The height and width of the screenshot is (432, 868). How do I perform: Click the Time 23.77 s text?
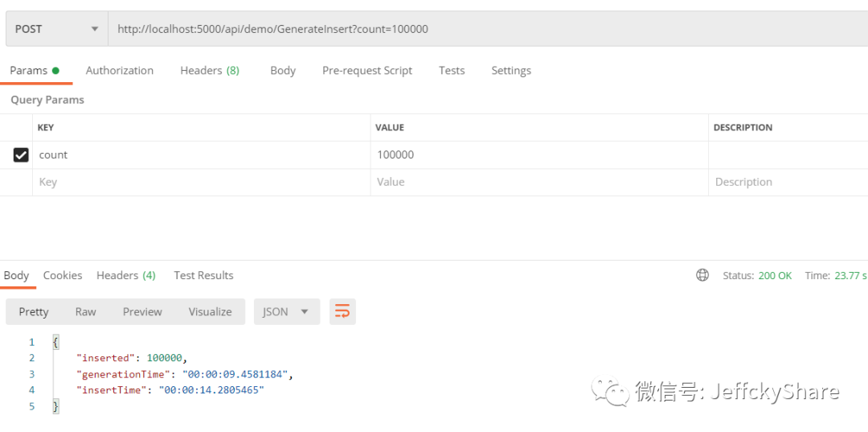836,275
